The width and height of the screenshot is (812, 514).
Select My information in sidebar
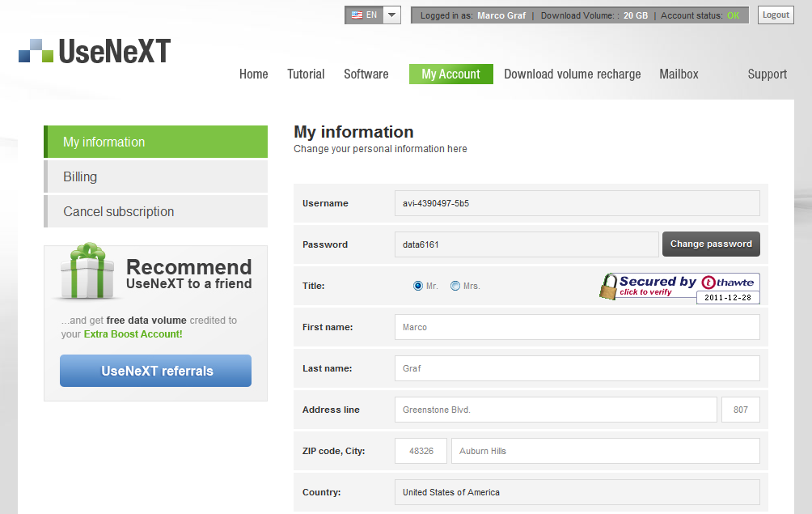point(156,142)
